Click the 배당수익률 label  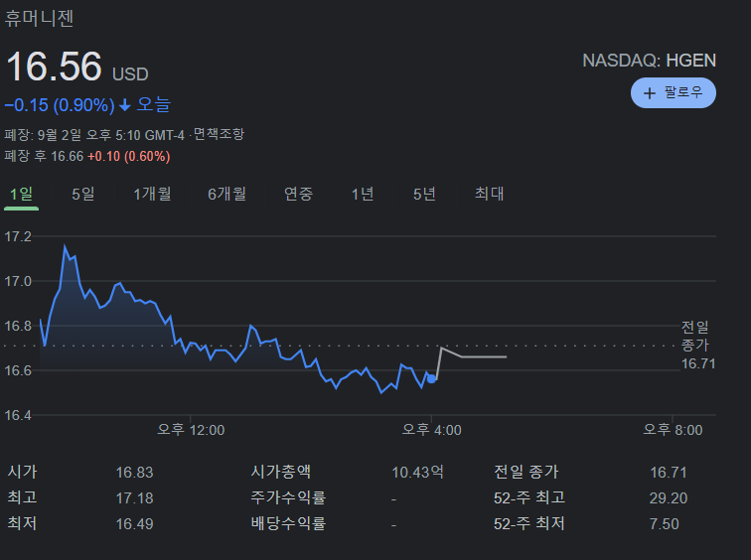(x=288, y=523)
